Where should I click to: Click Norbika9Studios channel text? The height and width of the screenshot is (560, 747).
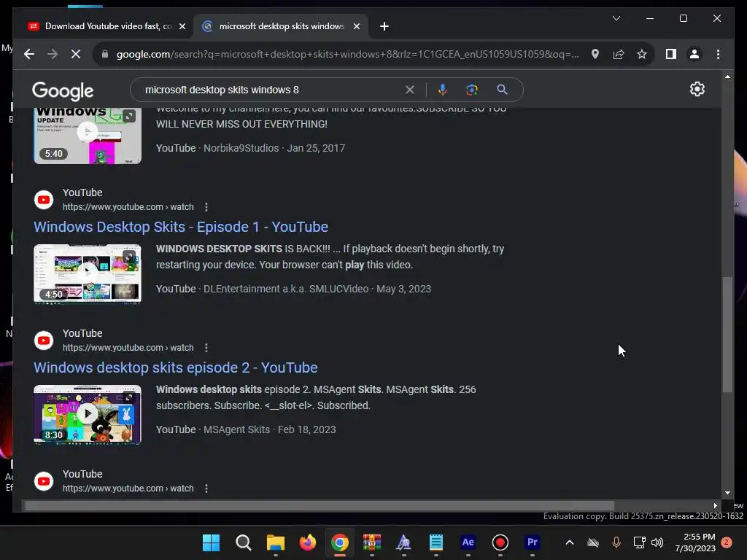241,148
